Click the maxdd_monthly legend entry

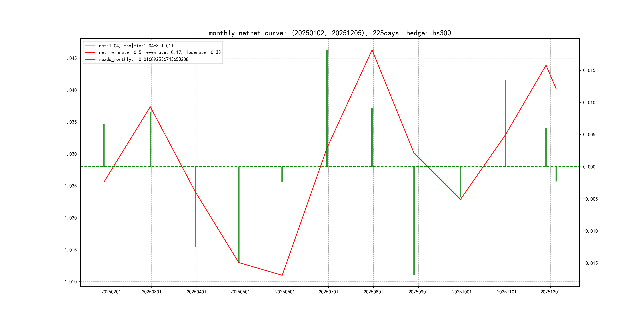click(143, 59)
